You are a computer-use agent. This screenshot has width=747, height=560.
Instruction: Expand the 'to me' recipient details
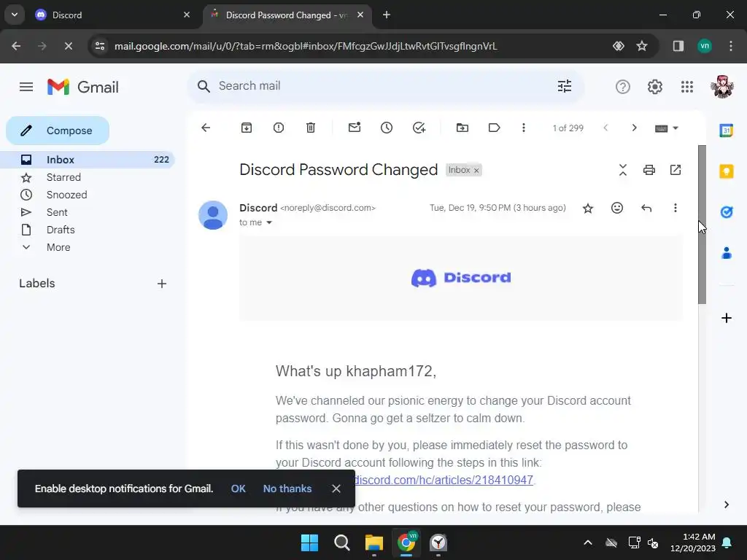click(269, 222)
